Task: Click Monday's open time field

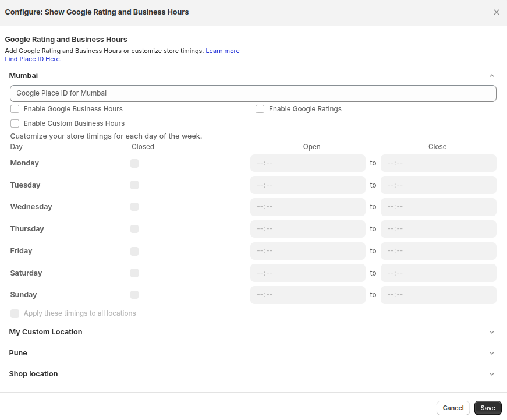Action: tap(307, 163)
